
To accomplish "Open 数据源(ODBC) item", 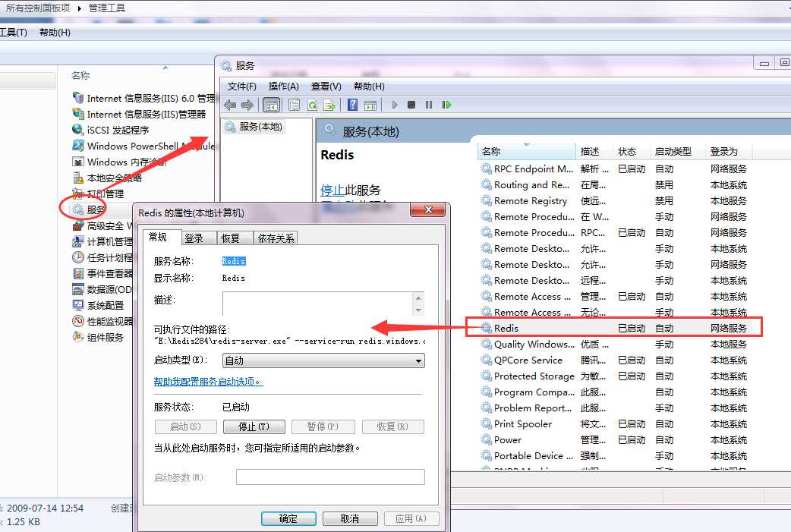I will point(102,289).
